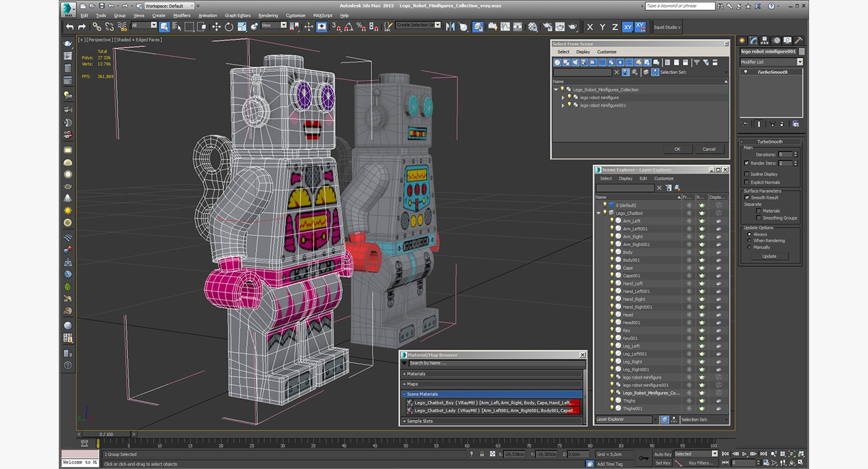
Task: Toggle the Smooth Result checkbox
Action: tap(747, 197)
